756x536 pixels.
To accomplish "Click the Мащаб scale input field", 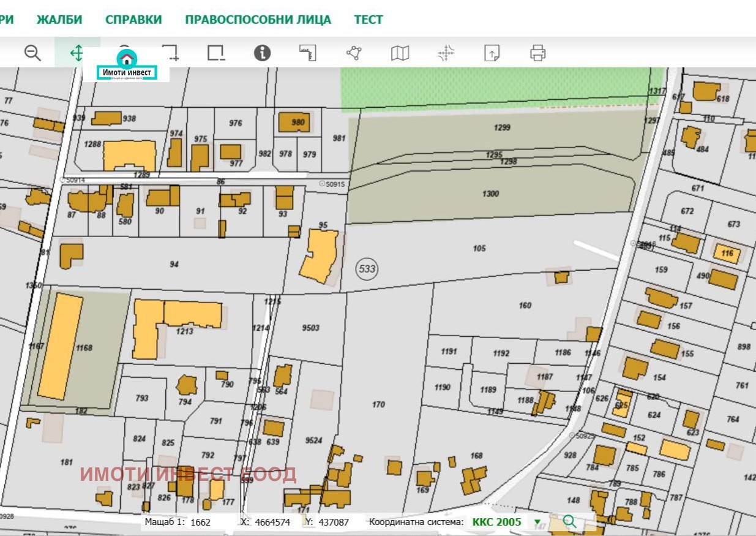I will coord(208,523).
